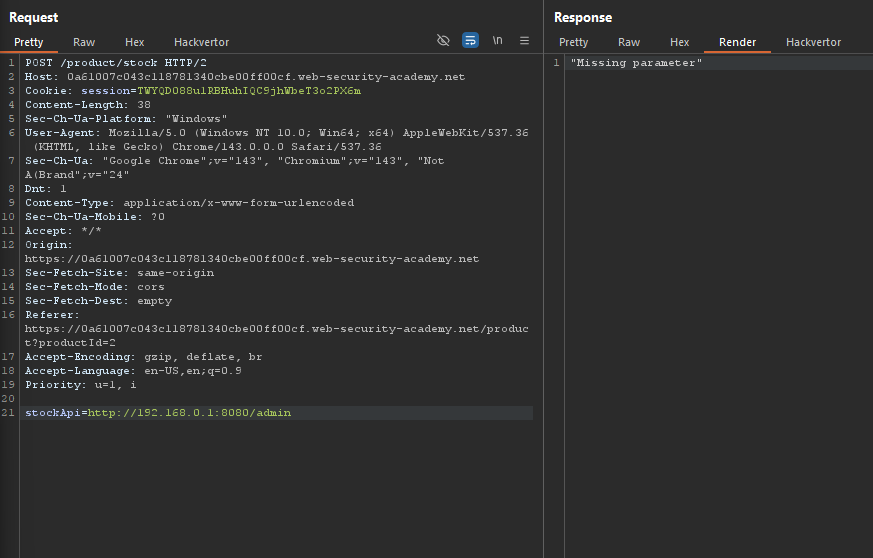The width and height of the screenshot is (873, 558).
Task: Open the Response Hackvertor tab
Action: click(x=813, y=42)
